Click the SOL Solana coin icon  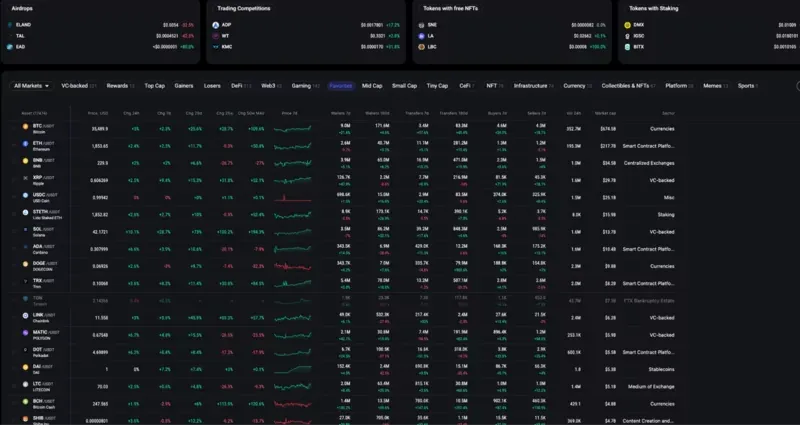pos(26,230)
